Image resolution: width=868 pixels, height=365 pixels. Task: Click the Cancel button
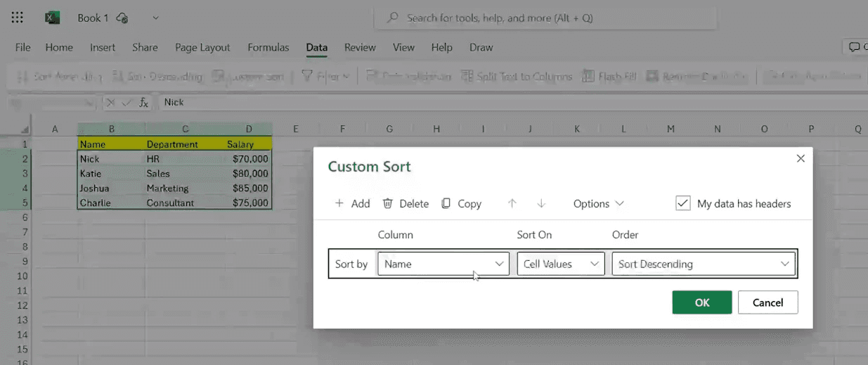[x=767, y=302]
